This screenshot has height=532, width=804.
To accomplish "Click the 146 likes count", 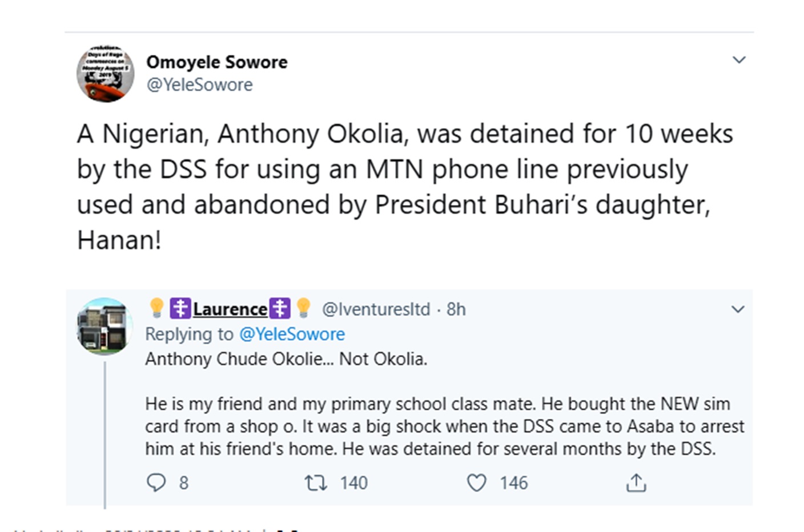I will (x=514, y=483).
